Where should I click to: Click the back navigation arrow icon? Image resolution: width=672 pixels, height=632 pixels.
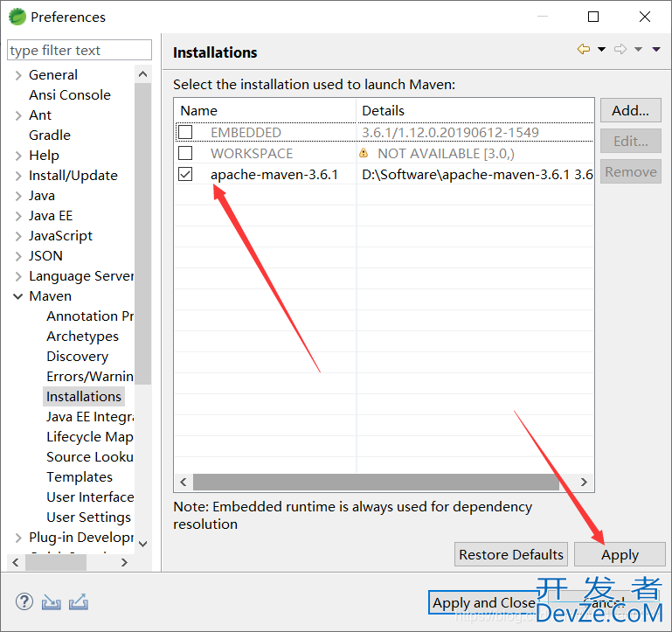point(583,49)
